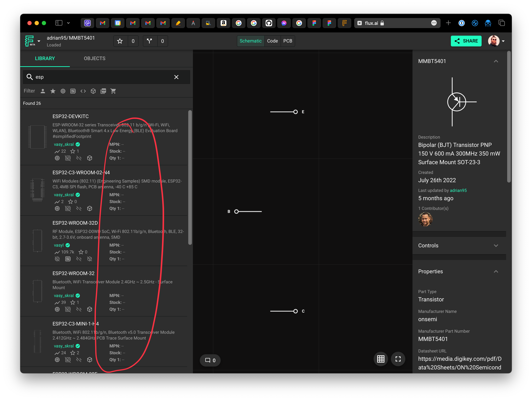
Task: Toggle the shopping cart availability filter
Action: 113,91
